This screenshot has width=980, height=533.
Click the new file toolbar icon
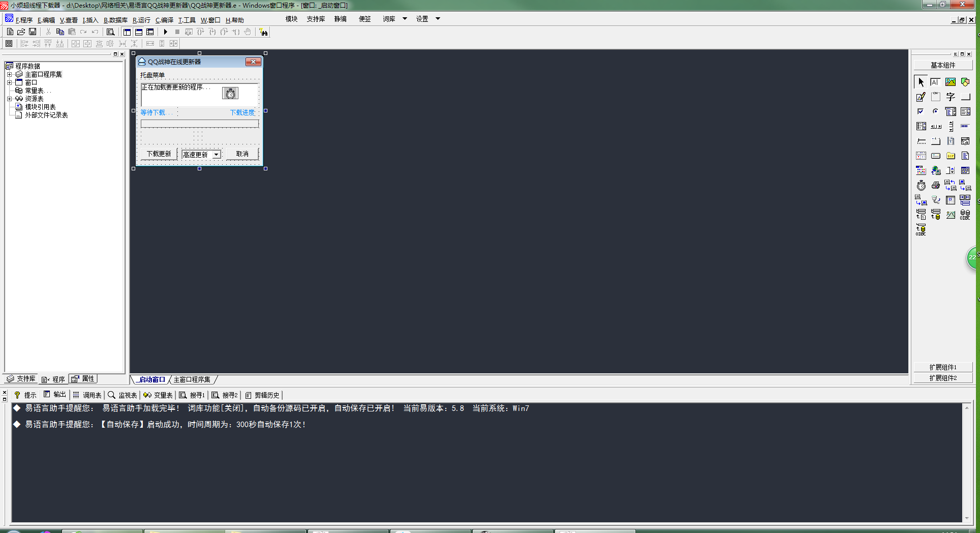[10, 32]
